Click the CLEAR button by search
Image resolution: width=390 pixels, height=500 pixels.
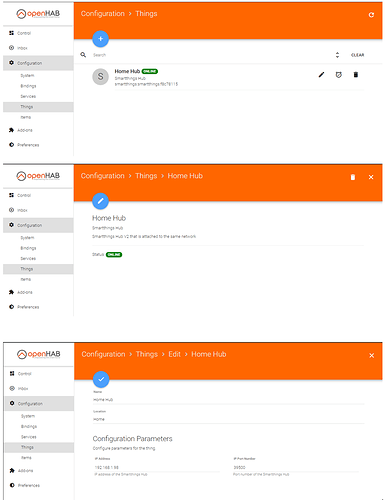pyautogui.click(x=357, y=55)
